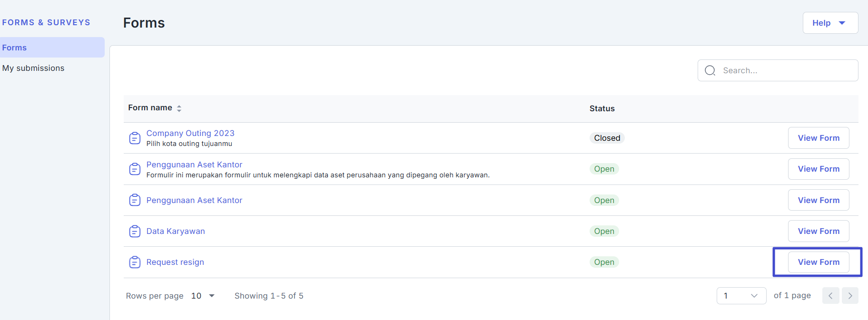This screenshot has height=320, width=868.
Task: Go to the previous page with left chevron
Action: click(830, 296)
